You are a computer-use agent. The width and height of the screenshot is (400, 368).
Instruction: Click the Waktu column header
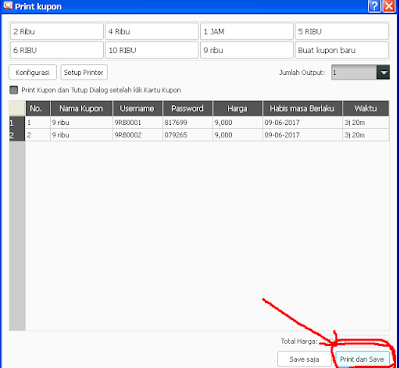click(366, 109)
